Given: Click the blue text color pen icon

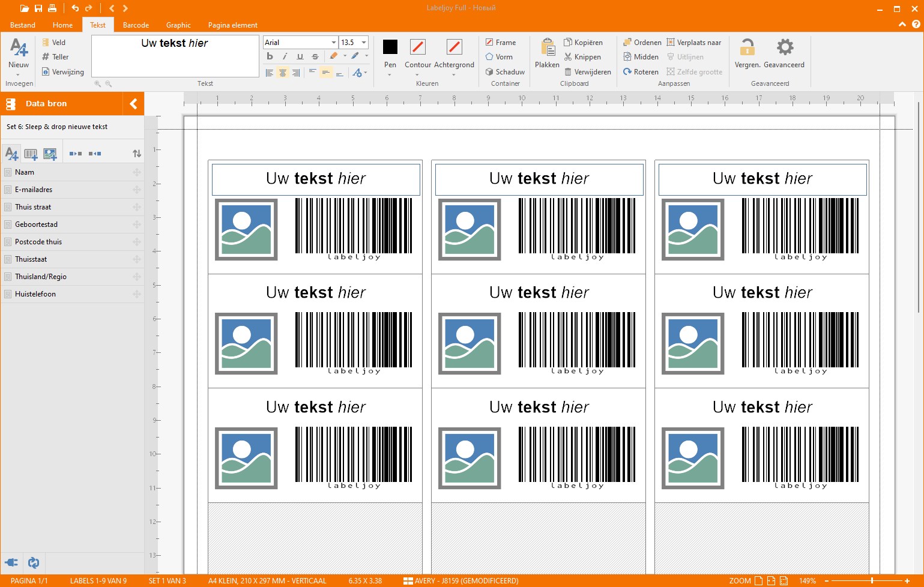Looking at the screenshot, I should click(355, 56).
